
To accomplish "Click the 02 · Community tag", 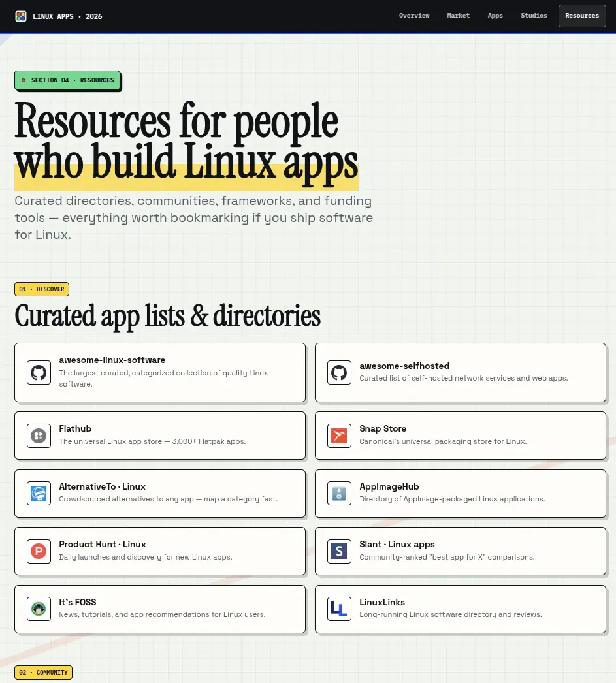I will 44,673.
